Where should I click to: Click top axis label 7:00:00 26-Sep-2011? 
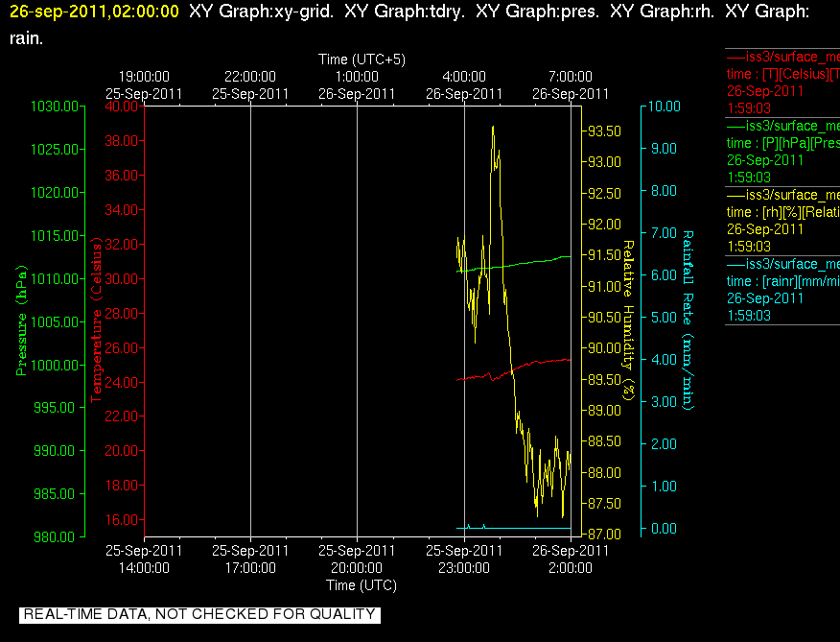[571, 85]
